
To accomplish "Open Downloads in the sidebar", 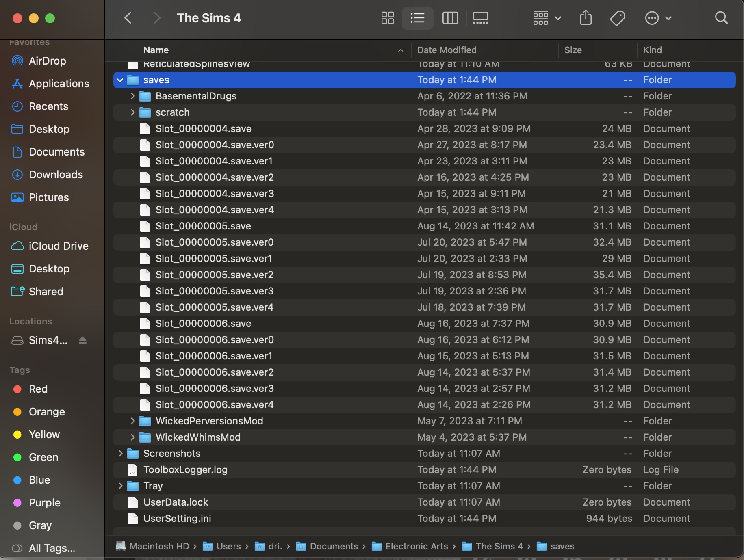I will pyautogui.click(x=56, y=175).
